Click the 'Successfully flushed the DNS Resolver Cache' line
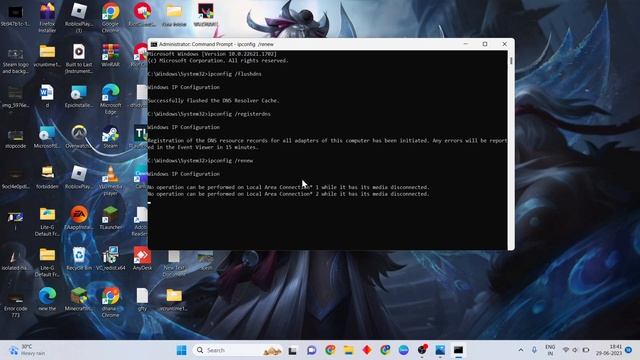Viewport: 640px width, 360px height. point(213,100)
